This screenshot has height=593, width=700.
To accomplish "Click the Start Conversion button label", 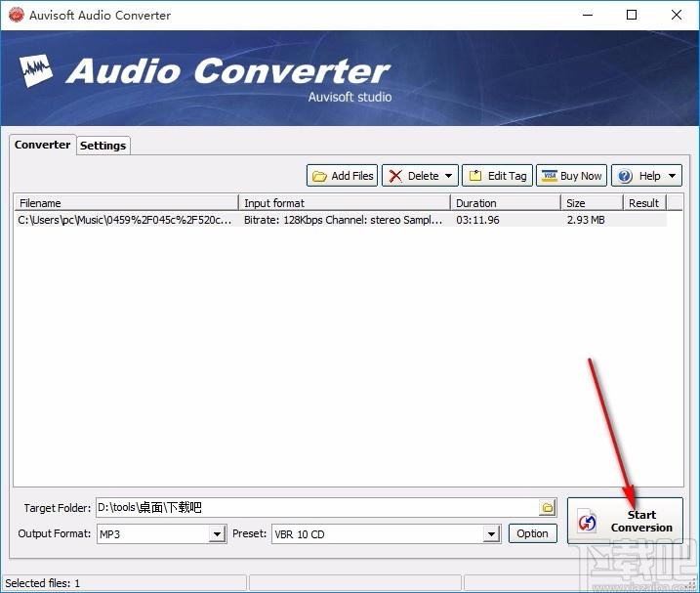I will (x=641, y=521).
